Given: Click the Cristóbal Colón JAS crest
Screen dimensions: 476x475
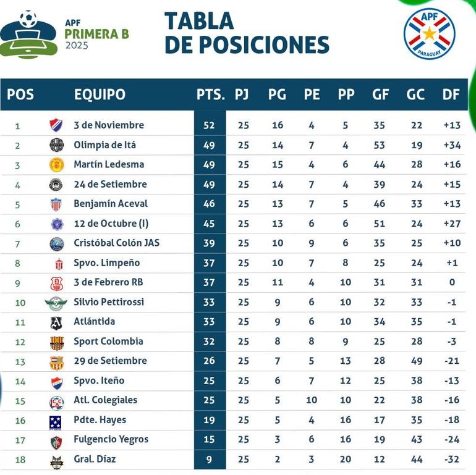Looking at the screenshot, I should point(56,243).
